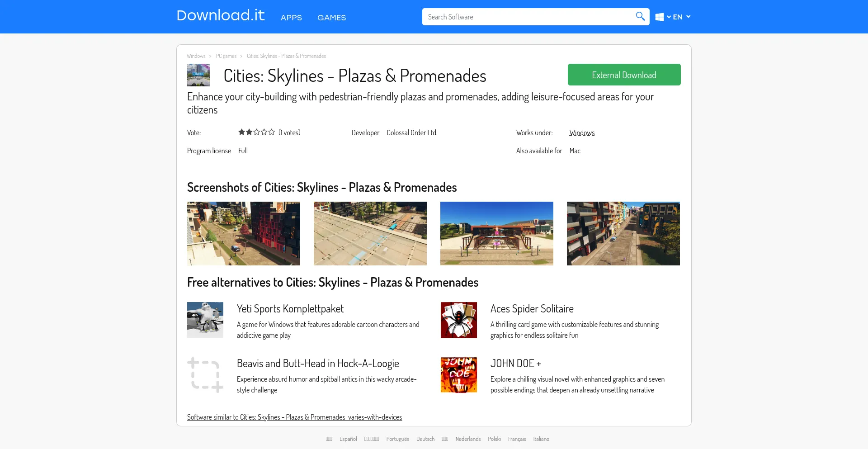The width and height of the screenshot is (868, 449).
Task: Open the Aces Spider Solitaire icon
Action: click(458, 320)
